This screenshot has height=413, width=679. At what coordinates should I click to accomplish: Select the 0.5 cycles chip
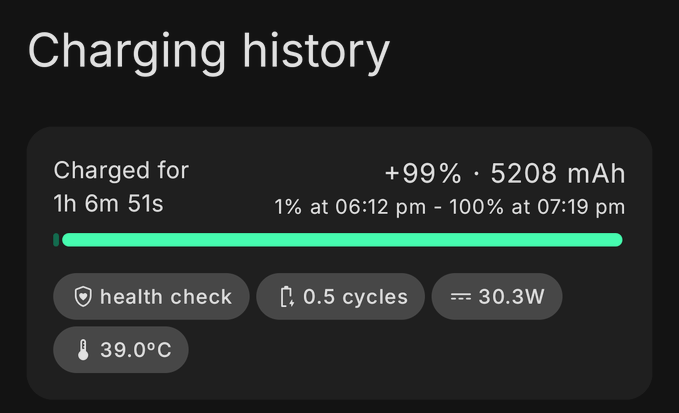(x=340, y=297)
